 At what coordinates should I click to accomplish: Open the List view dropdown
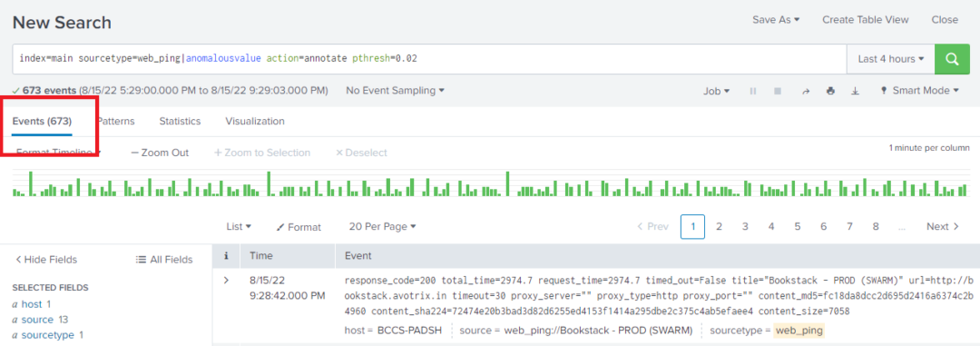coord(239,226)
